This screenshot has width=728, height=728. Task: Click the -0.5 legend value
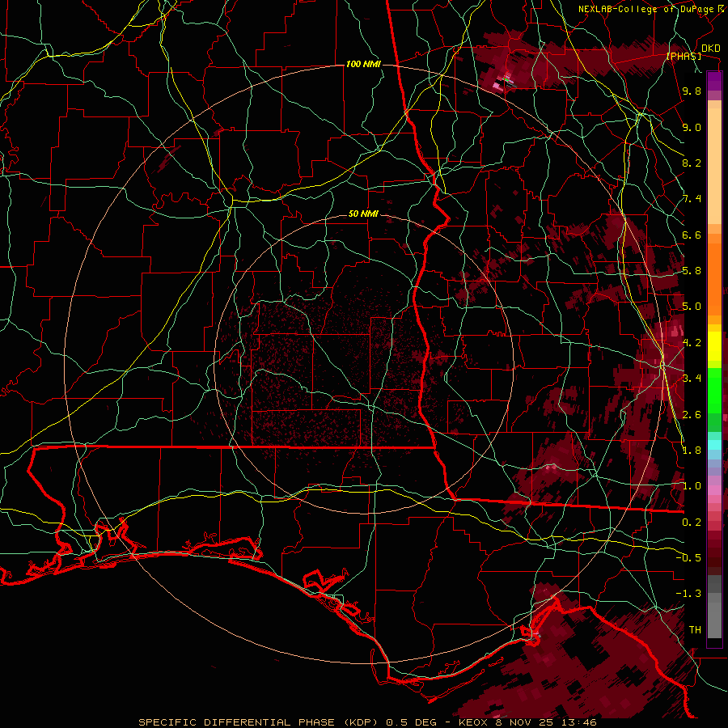point(688,557)
